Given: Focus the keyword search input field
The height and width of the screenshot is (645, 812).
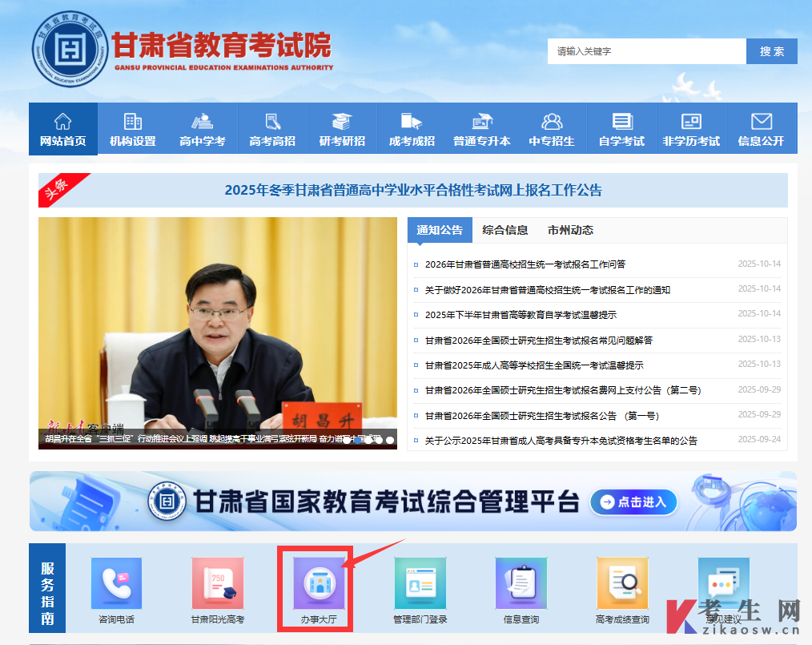Looking at the screenshot, I should tap(647, 51).
